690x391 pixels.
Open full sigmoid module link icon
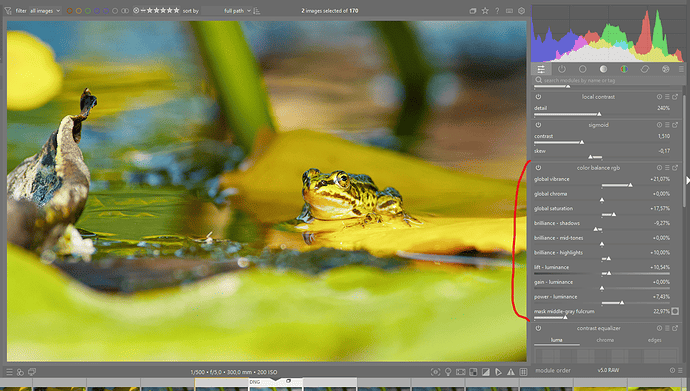point(675,125)
